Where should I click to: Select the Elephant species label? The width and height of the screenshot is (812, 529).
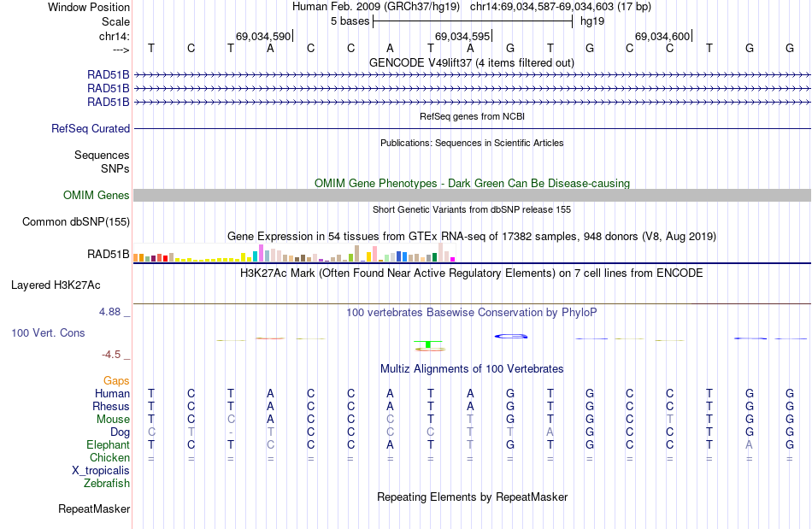109,445
